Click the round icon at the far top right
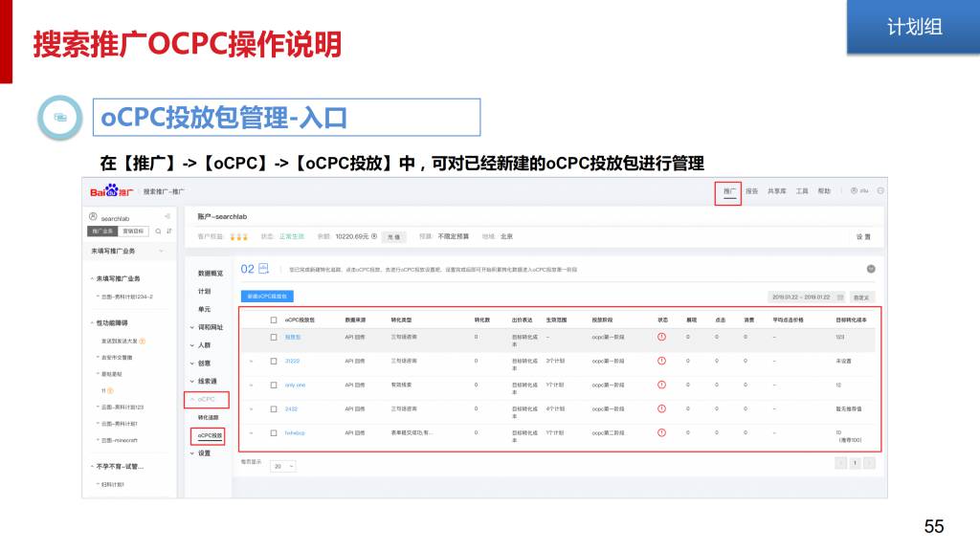This screenshot has height=551, width=980. (x=880, y=190)
